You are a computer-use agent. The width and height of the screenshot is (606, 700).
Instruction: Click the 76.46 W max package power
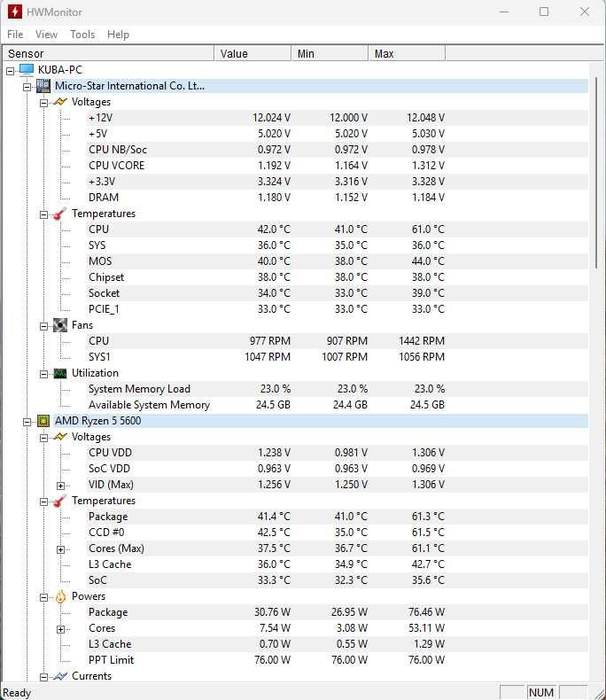point(427,612)
